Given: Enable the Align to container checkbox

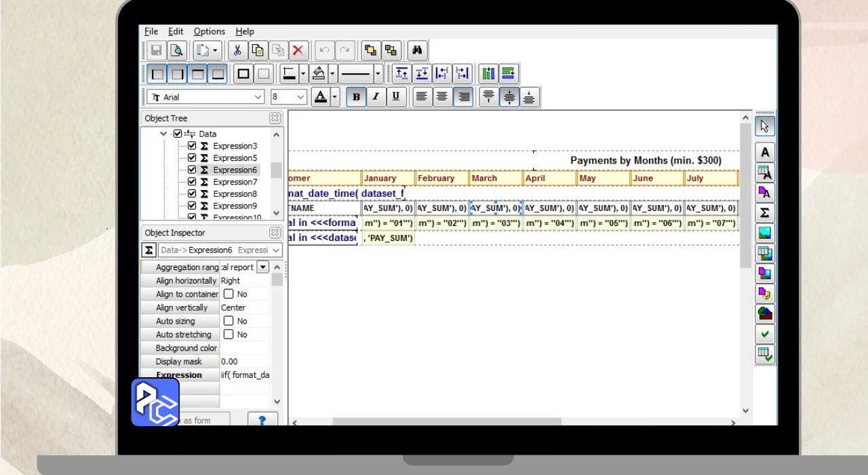Looking at the screenshot, I should click(229, 294).
